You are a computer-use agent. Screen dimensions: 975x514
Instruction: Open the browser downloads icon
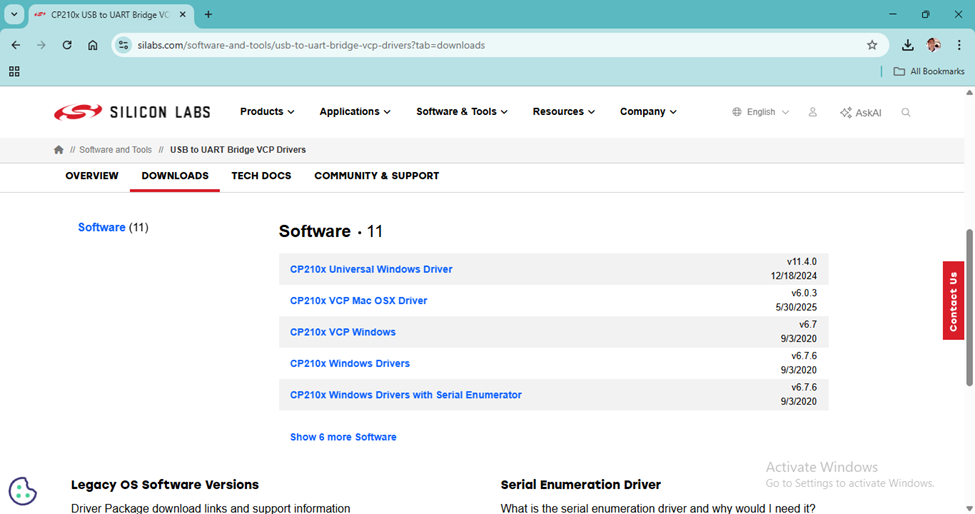pyautogui.click(x=907, y=45)
